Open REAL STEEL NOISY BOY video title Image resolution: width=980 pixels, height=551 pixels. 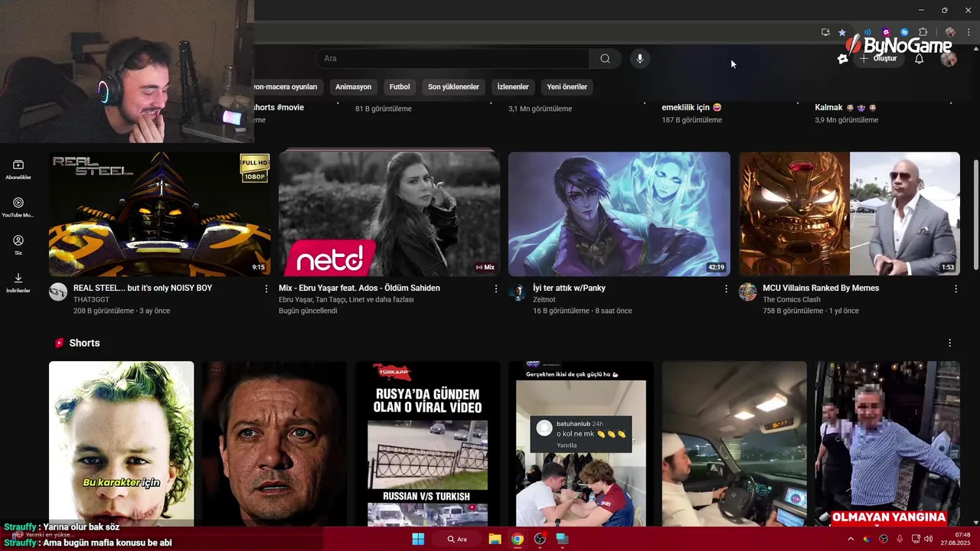142,289
